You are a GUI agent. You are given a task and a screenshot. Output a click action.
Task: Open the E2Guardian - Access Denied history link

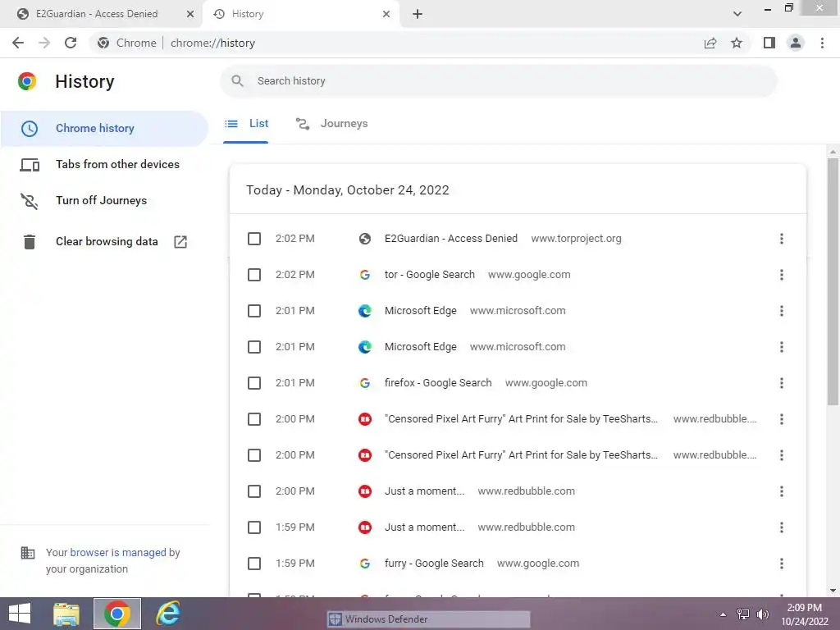(x=451, y=239)
